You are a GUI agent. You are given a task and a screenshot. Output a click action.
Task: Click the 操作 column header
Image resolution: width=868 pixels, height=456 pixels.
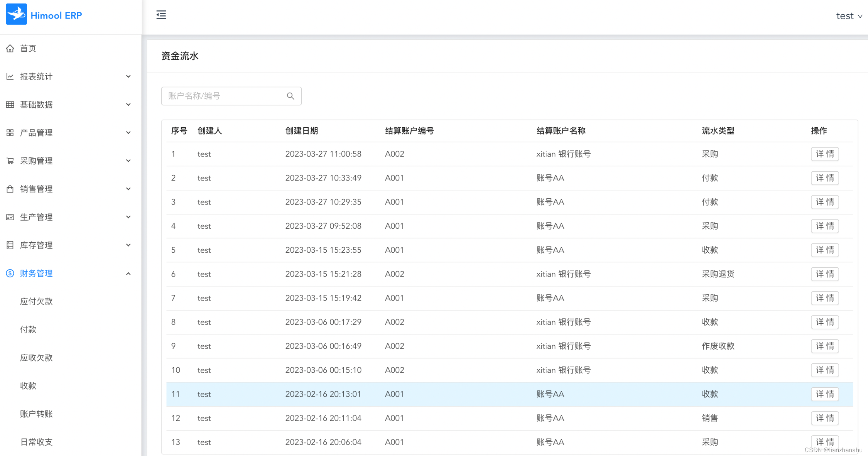tap(819, 131)
